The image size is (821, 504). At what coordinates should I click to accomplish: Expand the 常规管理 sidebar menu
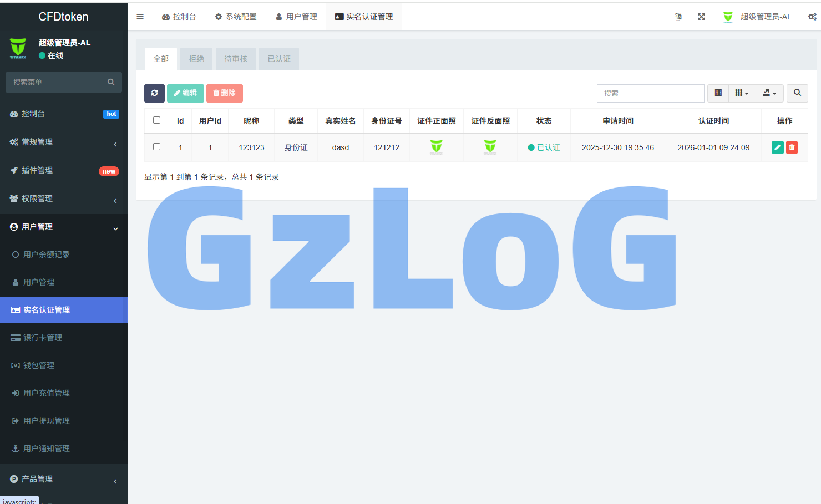coord(64,142)
